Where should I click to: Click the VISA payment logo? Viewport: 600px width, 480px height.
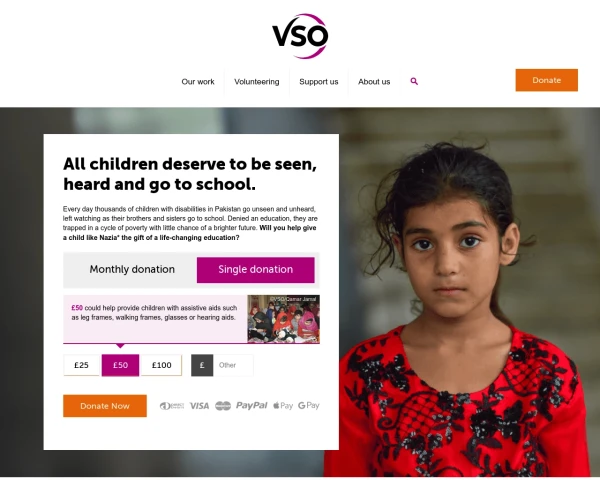point(199,406)
